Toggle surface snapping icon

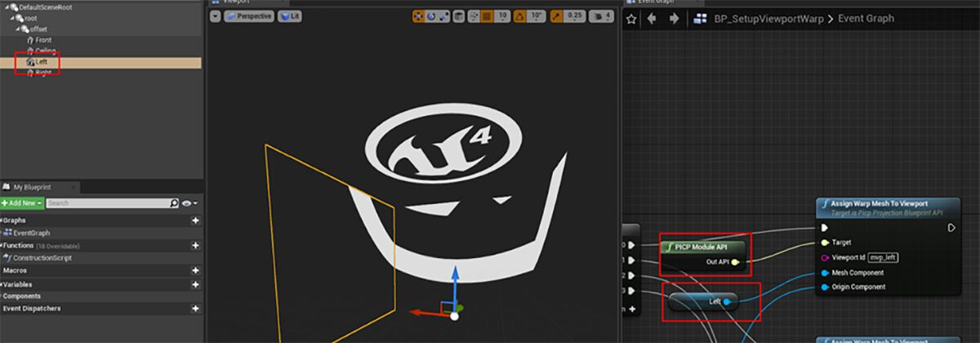[473, 16]
